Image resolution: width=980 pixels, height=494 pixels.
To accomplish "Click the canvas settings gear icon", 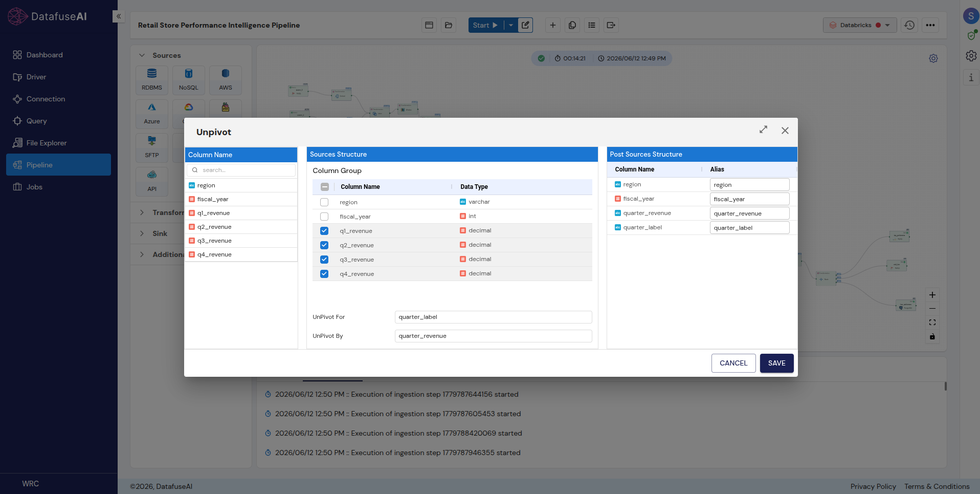I will 933,58.
